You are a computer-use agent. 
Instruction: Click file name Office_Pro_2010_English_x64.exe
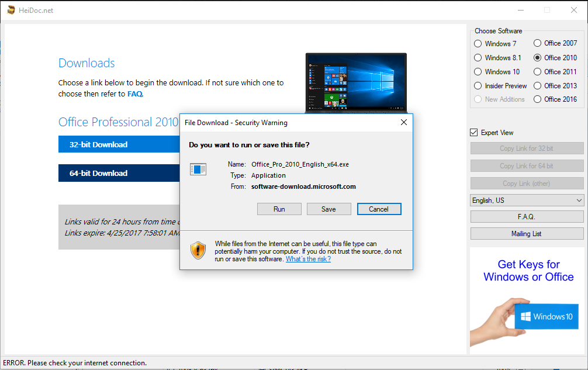(x=300, y=164)
